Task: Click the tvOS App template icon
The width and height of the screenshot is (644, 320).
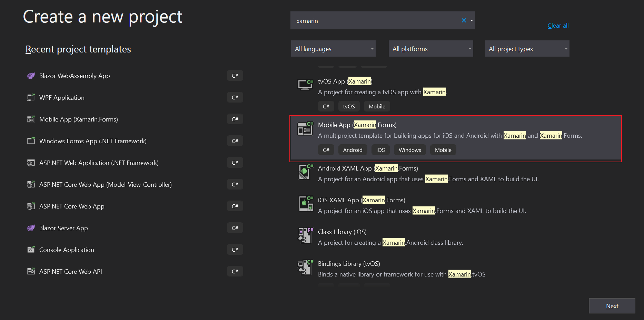Action: click(305, 85)
